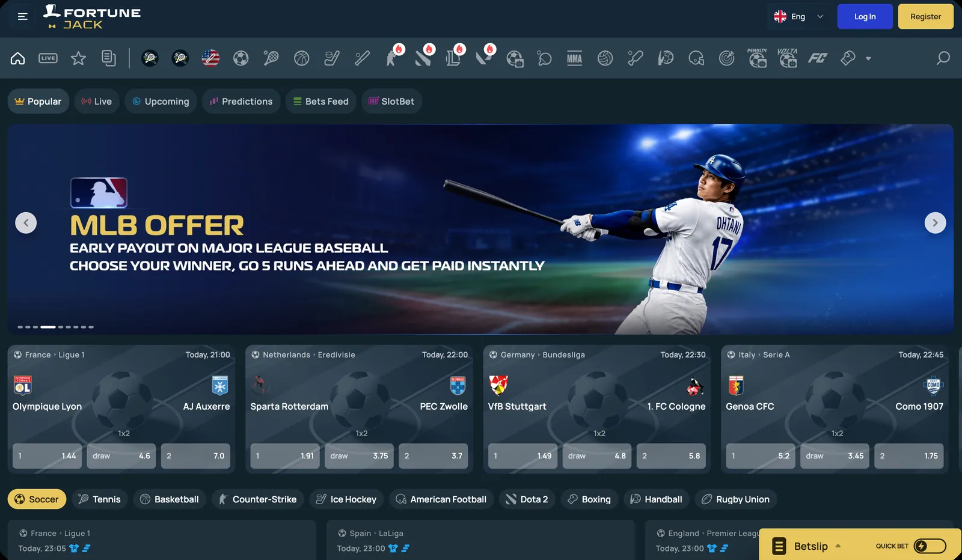
Task: Toggle the Quick Bet switch
Action: [x=930, y=546]
